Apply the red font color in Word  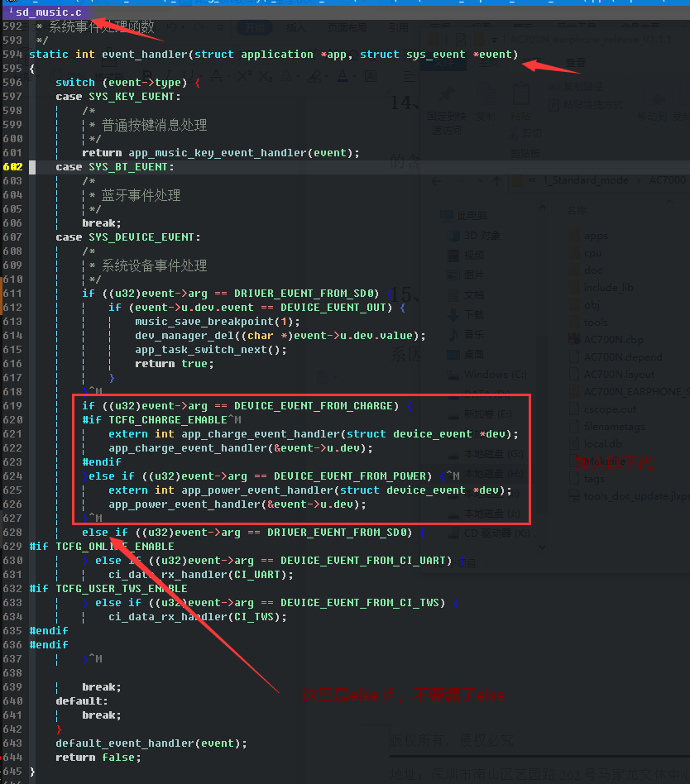[343, 76]
